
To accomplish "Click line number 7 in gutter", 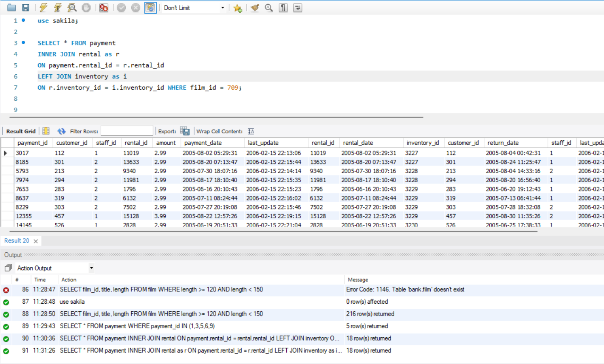I will click(x=15, y=87).
